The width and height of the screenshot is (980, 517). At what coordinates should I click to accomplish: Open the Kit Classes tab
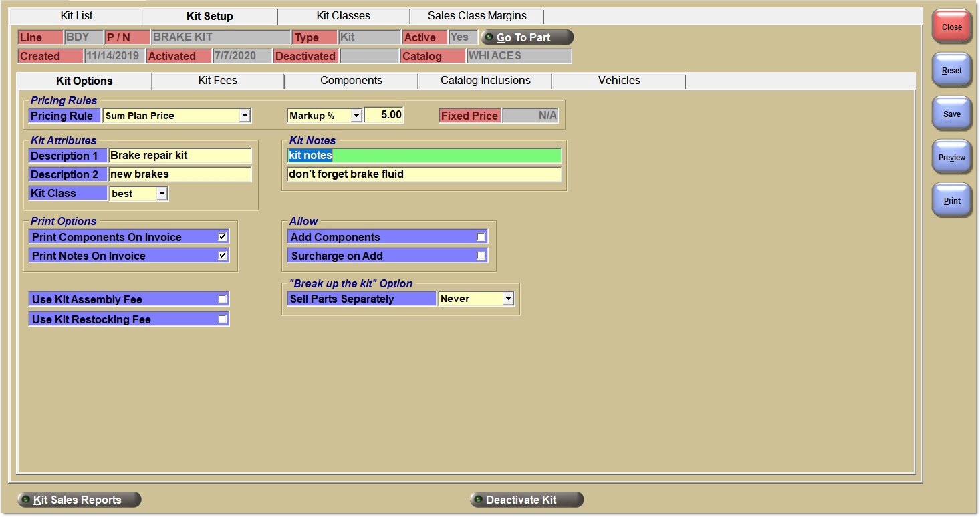[343, 15]
